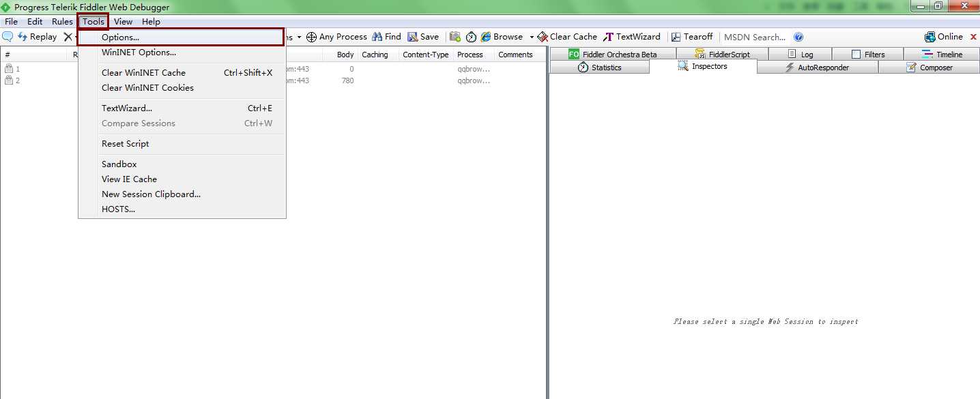Click the timer stopwatch toolbar icon

click(x=471, y=37)
